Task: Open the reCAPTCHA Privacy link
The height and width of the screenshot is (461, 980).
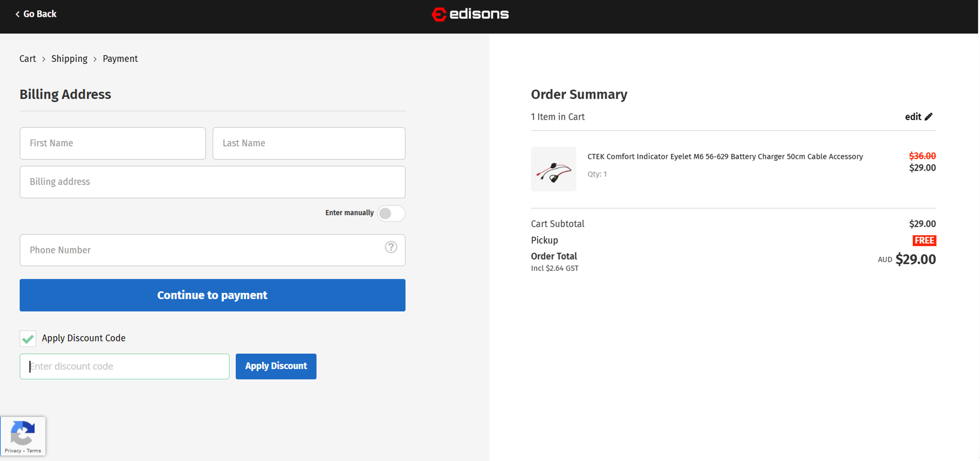Action: (x=13, y=451)
